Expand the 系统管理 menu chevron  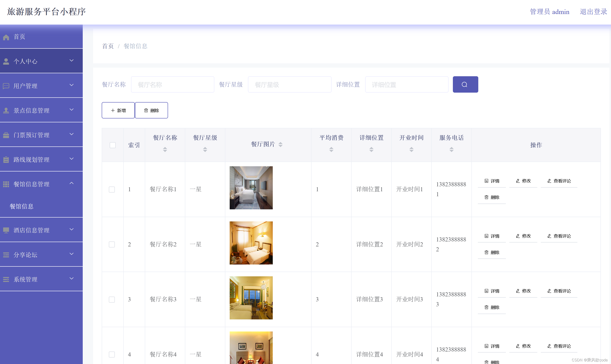click(72, 278)
